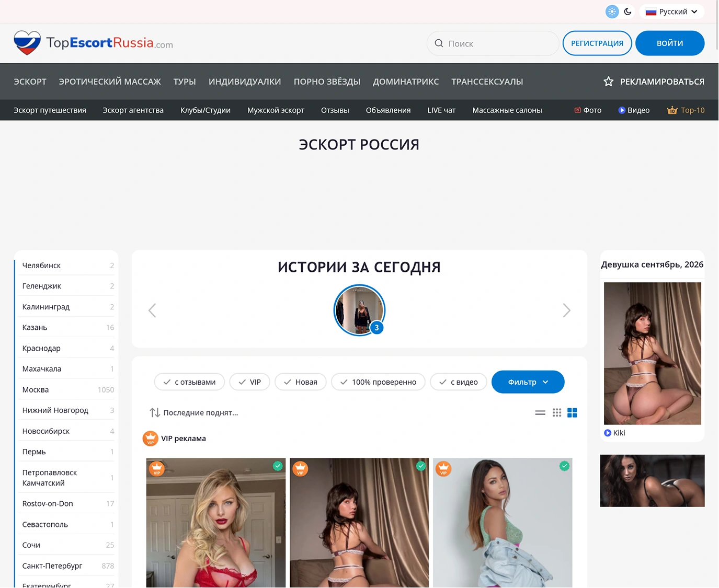Open the Русский language dropdown
Image resolution: width=719 pixels, height=588 pixels.
pos(672,11)
